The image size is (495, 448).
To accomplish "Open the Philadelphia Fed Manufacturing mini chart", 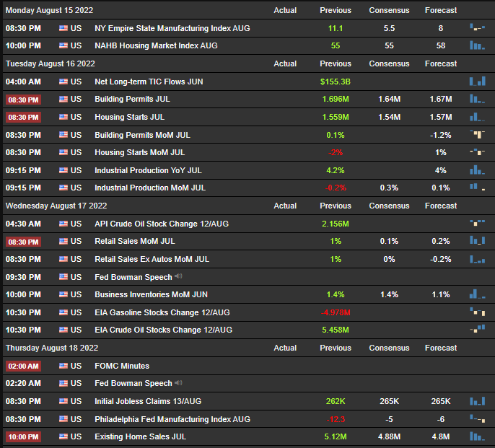I will click(478, 418).
